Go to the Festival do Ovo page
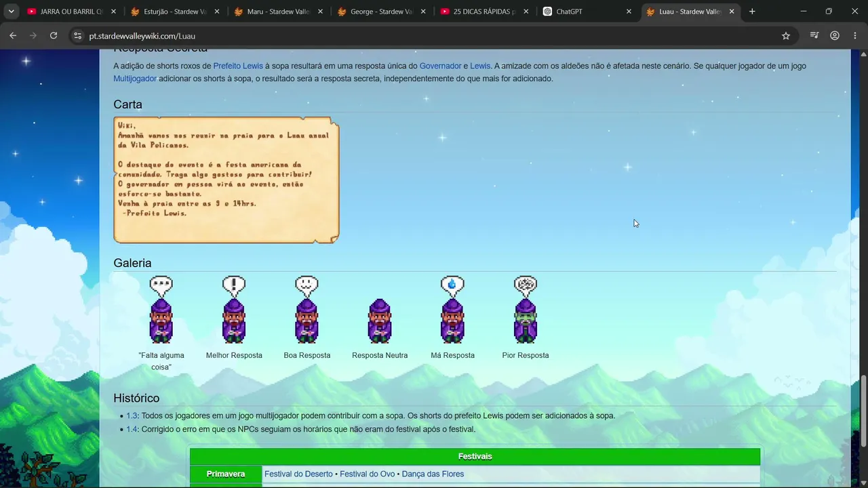868x488 pixels. click(x=367, y=474)
